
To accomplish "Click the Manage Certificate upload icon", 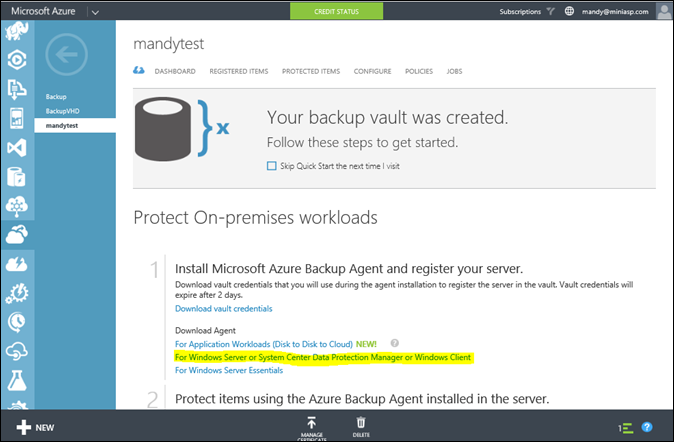I will pos(312,423).
